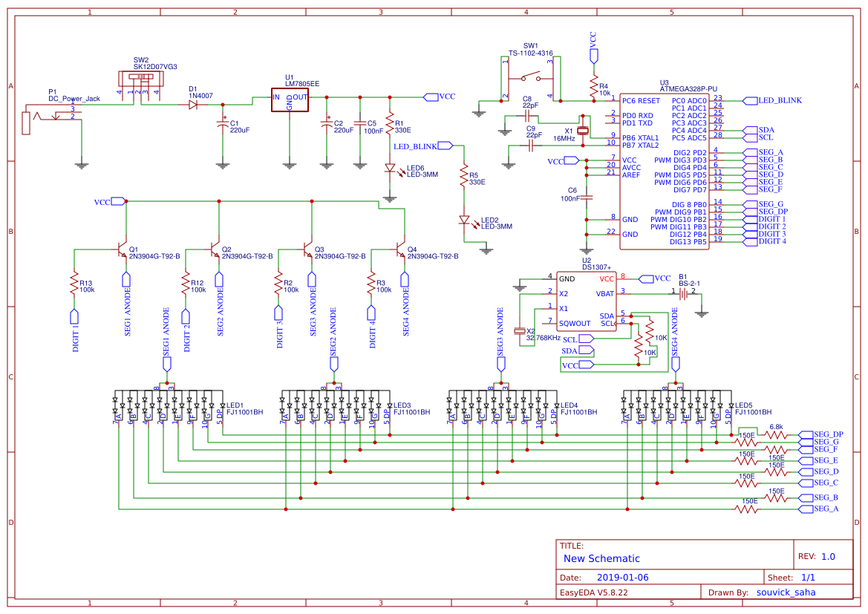Click the REV value '1.0'
The height and width of the screenshot is (614, 868).
pos(828,557)
